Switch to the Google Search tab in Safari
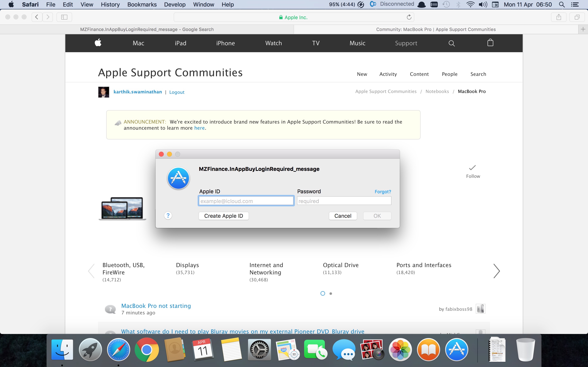The width and height of the screenshot is (588, 367). tap(147, 29)
